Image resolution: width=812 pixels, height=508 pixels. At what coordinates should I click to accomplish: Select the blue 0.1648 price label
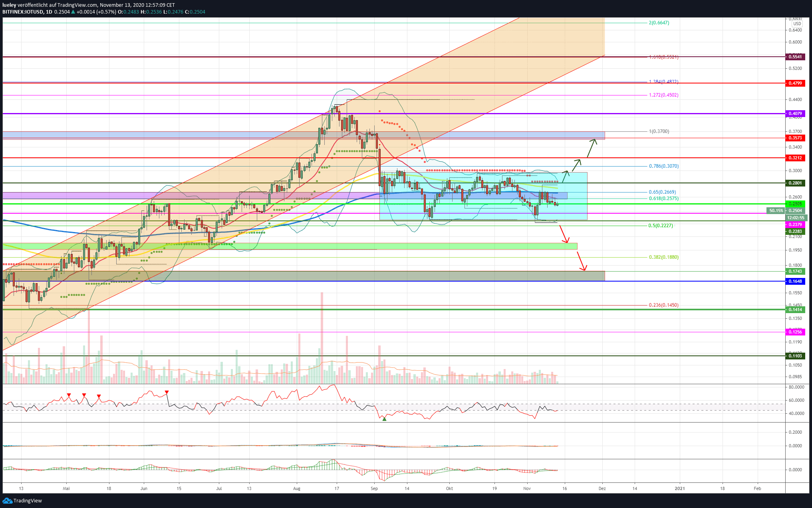795,281
